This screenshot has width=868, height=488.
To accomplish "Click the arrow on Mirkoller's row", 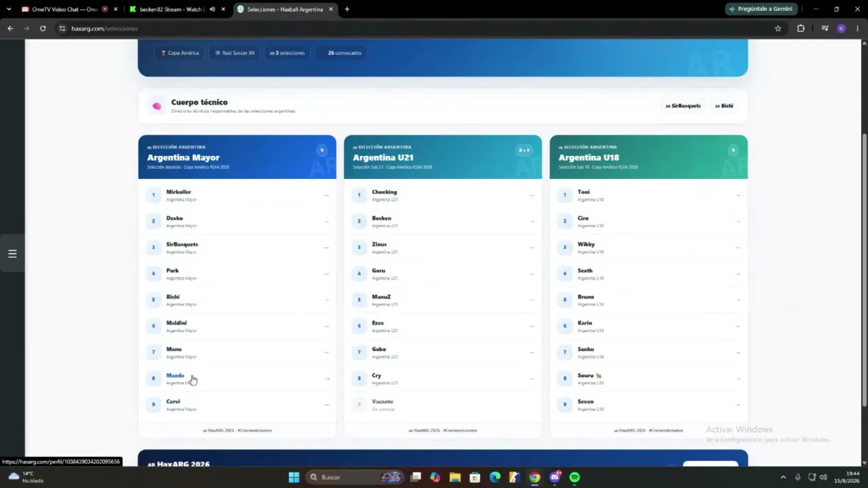I will pyautogui.click(x=326, y=195).
